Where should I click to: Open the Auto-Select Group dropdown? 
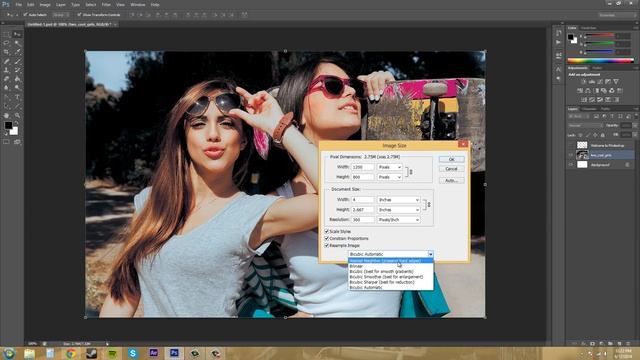60,15
